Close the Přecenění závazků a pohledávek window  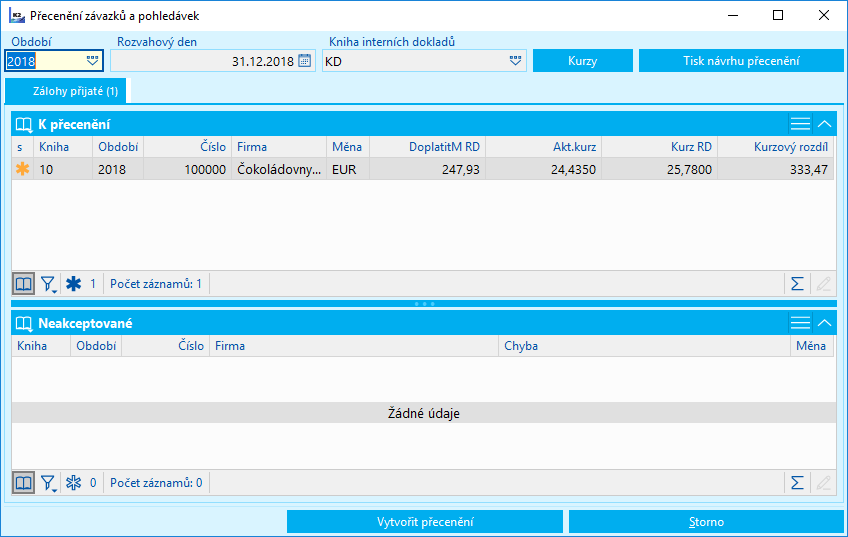pyautogui.click(x=824, y=15)
